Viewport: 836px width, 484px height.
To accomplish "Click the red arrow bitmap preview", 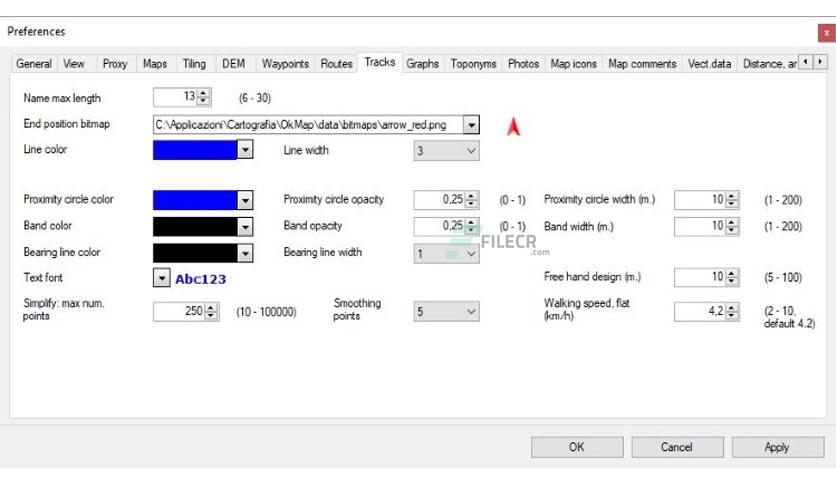I will [x=513, y=126].
